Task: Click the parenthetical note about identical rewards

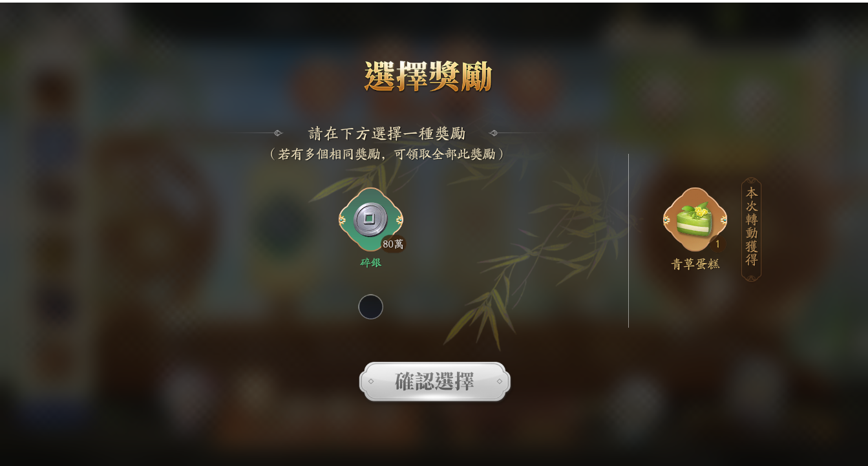Action: pos(386,154)
